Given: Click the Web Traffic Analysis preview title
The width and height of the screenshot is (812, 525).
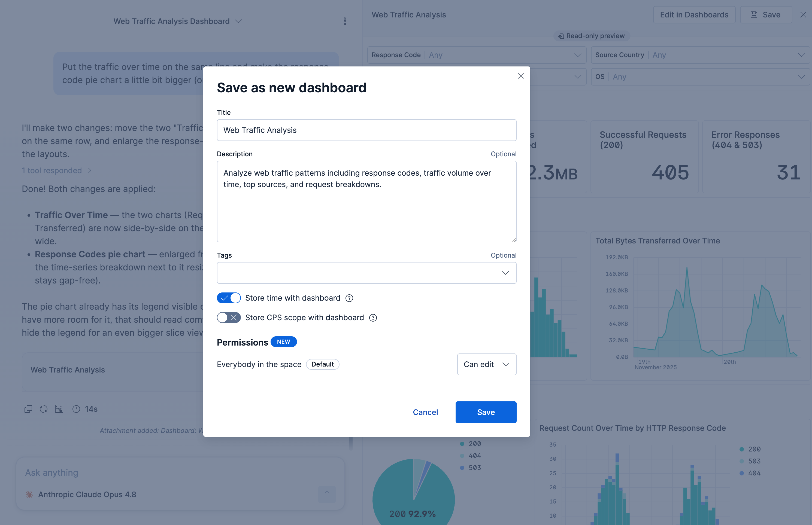Looking at the screenshot, I should [408, 15].
